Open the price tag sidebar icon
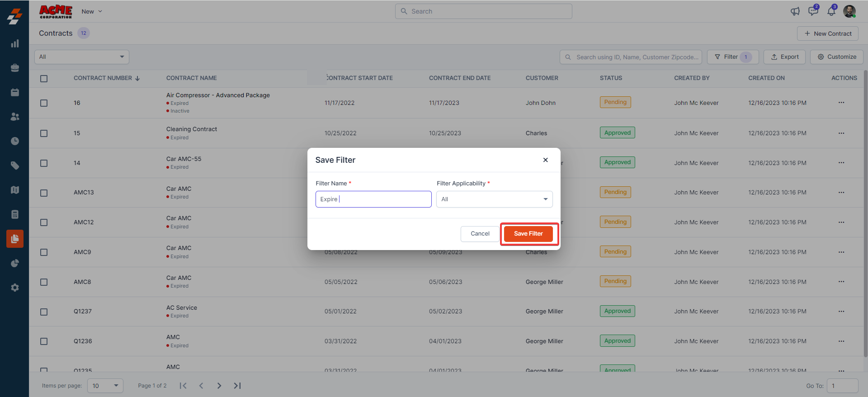The height and width of the screenshot is (397, 868). click(x=15, y=165)
